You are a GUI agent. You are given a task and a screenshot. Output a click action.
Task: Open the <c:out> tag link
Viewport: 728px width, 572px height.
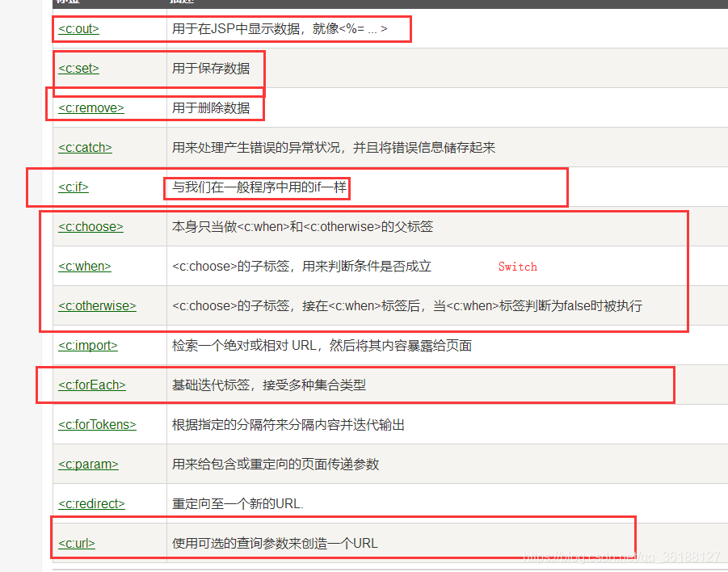[78, 28]
